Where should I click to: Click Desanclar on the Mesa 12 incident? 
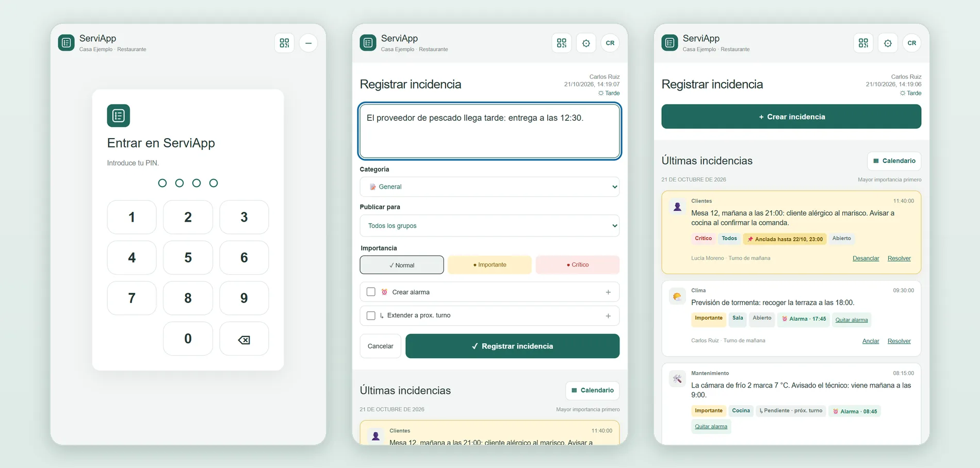click(x=865, y=258)
